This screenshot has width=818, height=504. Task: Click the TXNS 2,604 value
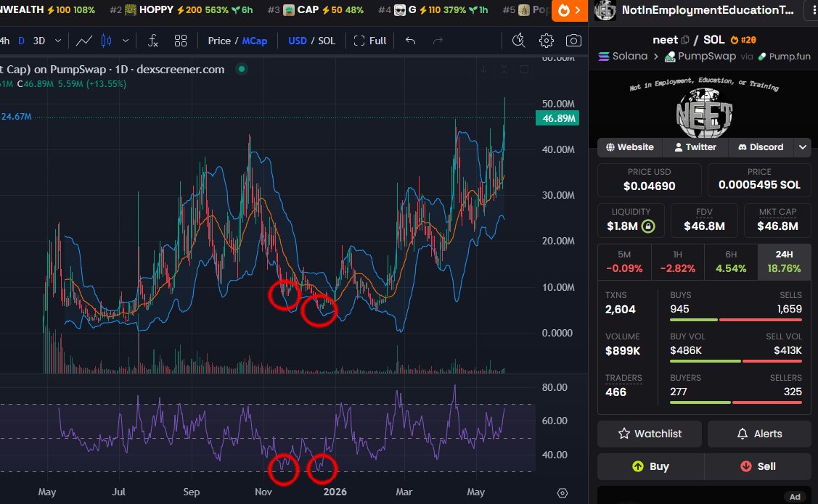pyautogui.click(x=621, y=310)
